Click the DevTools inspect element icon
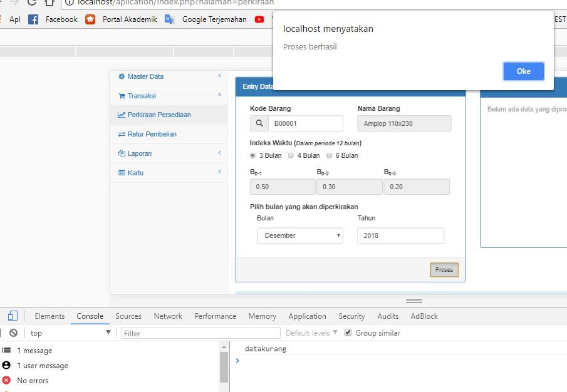This screenshot has width=567, height=392. (x=13, y=316)
